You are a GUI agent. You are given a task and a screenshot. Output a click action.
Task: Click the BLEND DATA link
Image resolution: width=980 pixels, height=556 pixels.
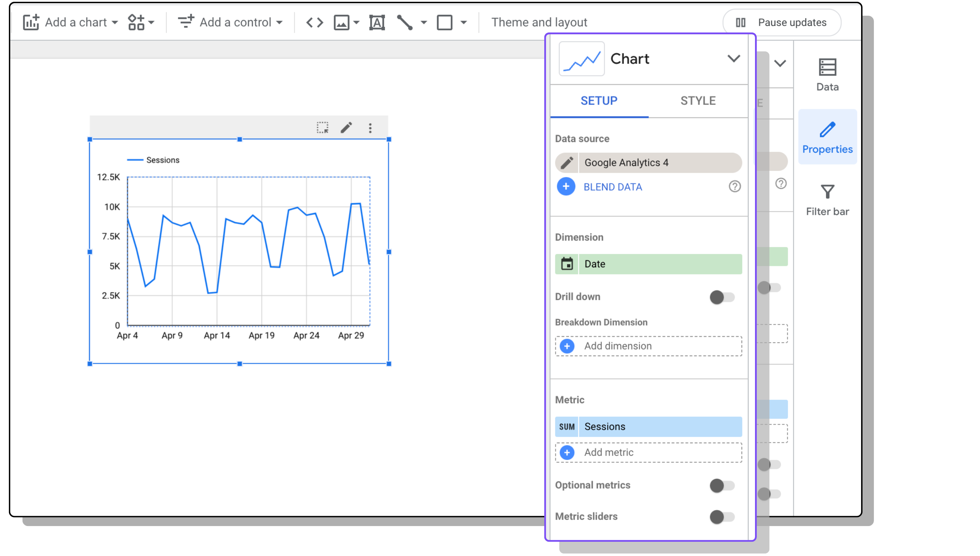point(612,187)
